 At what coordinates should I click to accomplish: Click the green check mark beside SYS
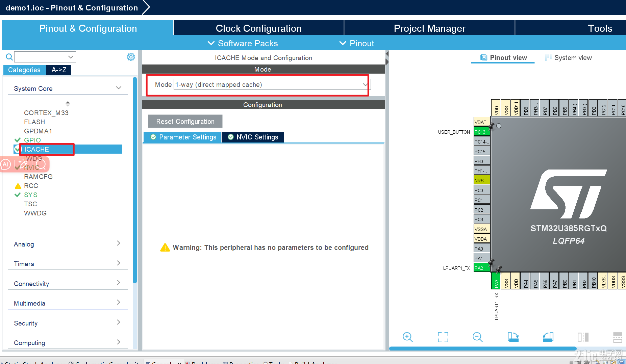point(18,194)
